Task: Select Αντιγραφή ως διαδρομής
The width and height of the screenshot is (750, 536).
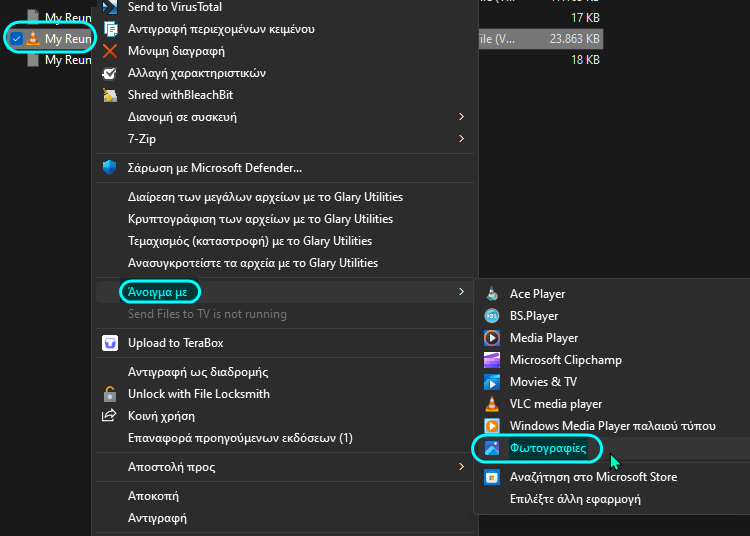Action: [x=285, y=372]
